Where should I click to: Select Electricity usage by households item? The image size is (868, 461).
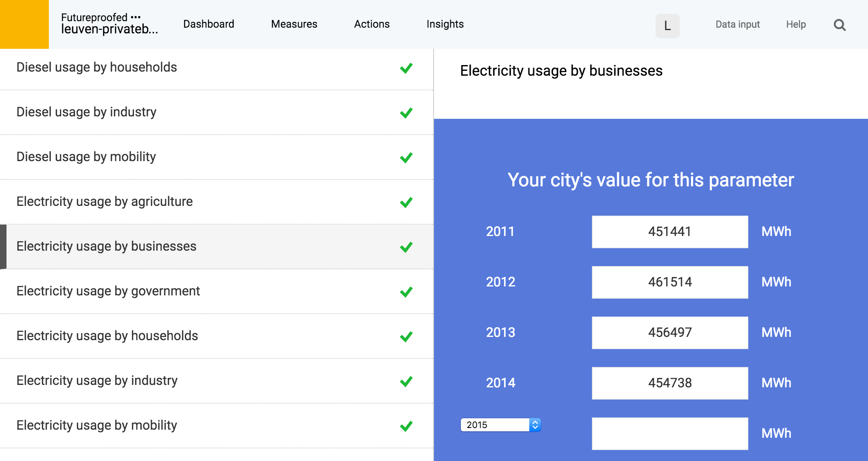107,336
